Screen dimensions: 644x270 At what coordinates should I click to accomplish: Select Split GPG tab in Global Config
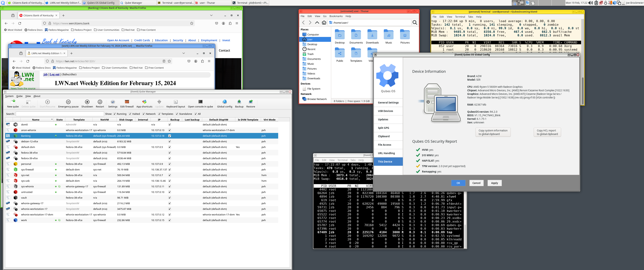[388, 128]
